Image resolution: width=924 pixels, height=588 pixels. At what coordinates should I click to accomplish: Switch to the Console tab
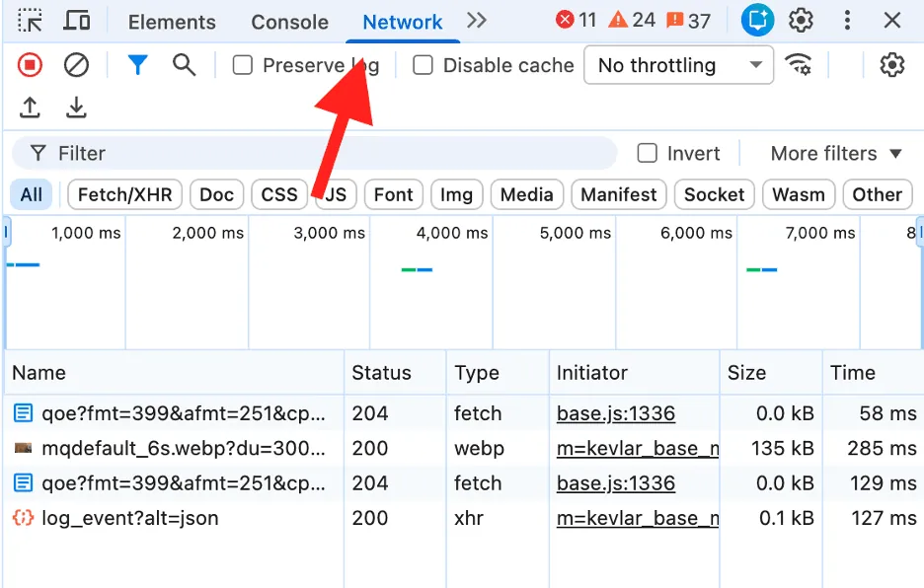(x=289, y=22)
